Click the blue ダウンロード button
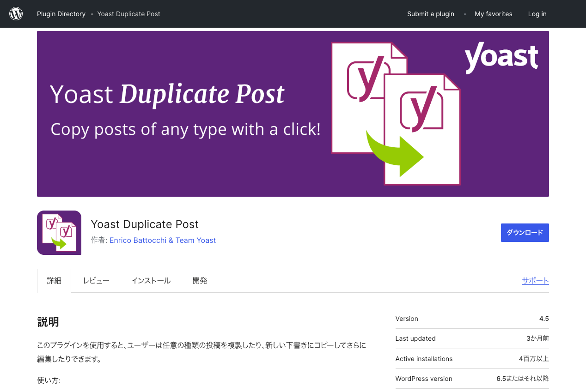 coord(525,233)
